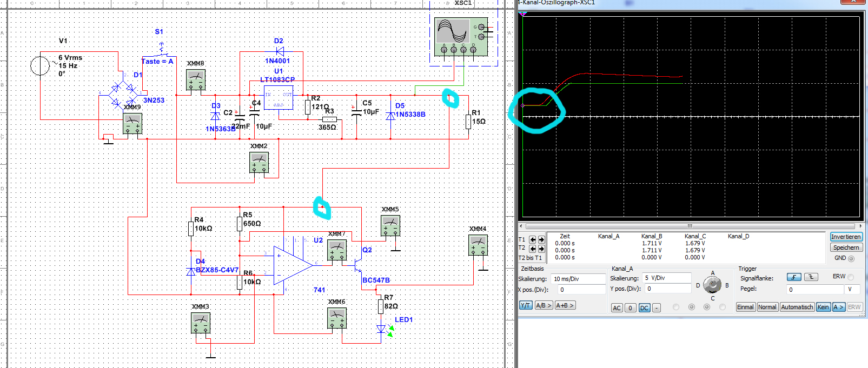Select the R1 15Ω load resistor
The width and height of the screenshot is (868, 368).
468,122
